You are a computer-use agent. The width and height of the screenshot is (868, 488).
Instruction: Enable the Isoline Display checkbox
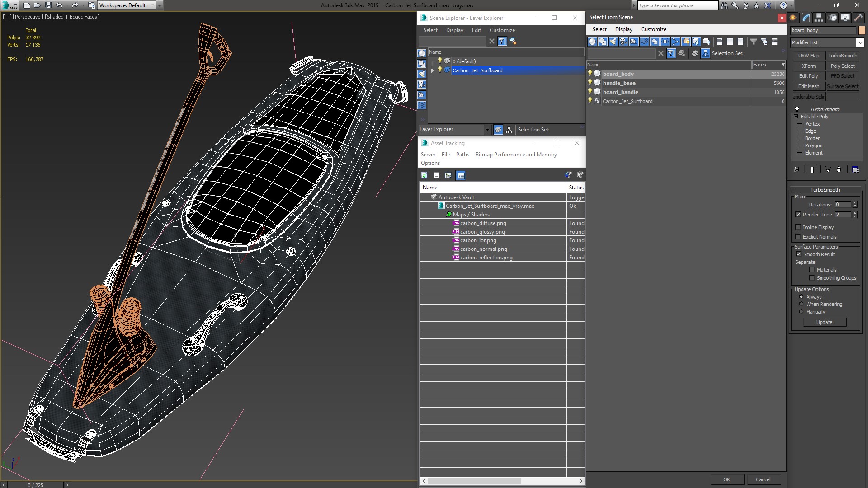[798, 227]
